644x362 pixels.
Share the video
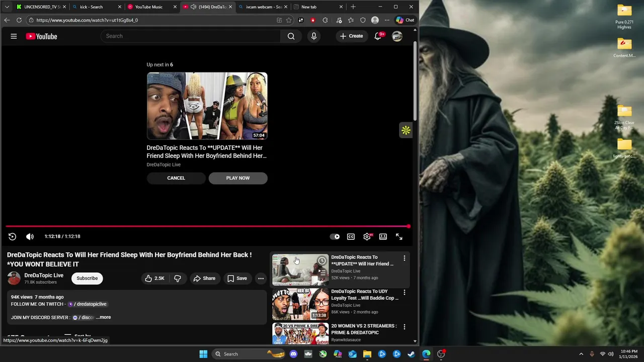204,278
